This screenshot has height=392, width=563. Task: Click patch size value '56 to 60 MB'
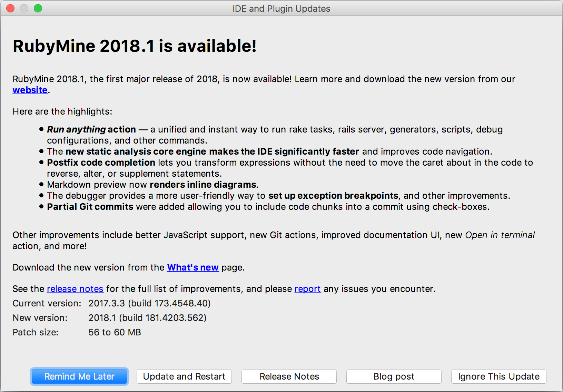[x=115, y=332]
